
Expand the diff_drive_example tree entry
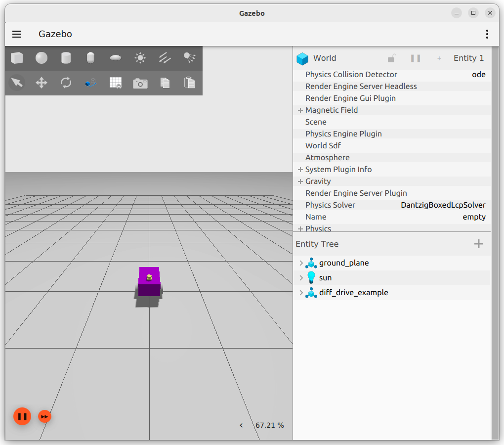[x=301, y=293]
